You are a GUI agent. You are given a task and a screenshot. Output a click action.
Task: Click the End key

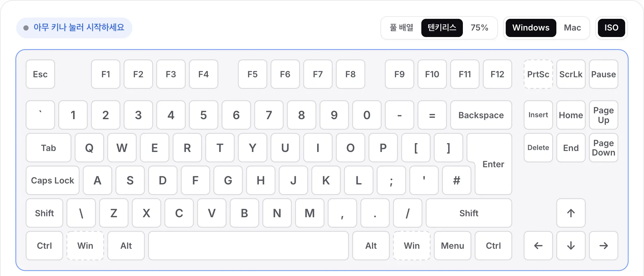(x=571, y=148)
